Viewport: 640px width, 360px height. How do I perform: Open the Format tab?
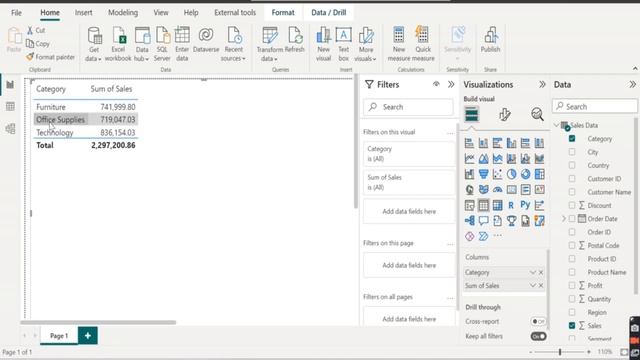(x=283, y=13)
